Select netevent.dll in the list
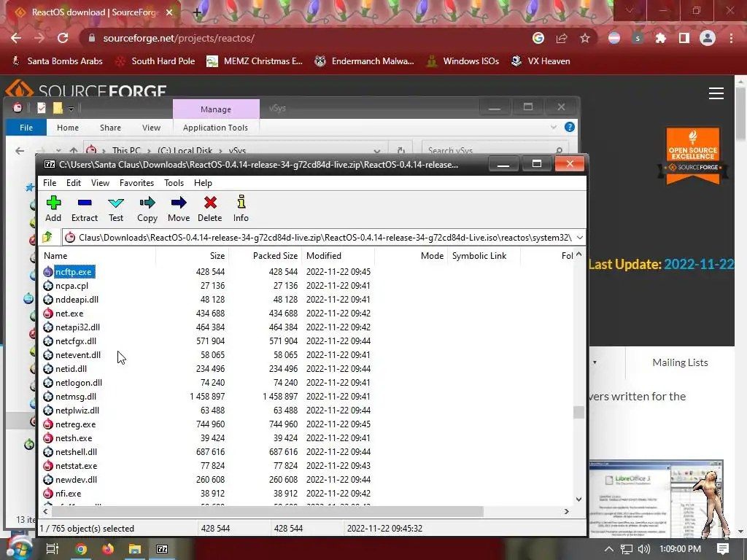Image resolution: width=747 pixels, height=560 pixels. tap(78, 355)
